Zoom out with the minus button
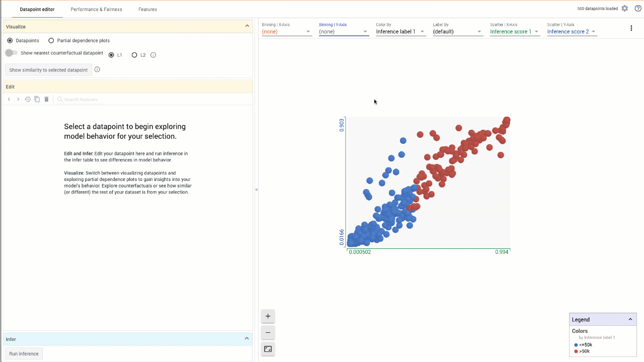The image size is (644, 362). [268, 332]
